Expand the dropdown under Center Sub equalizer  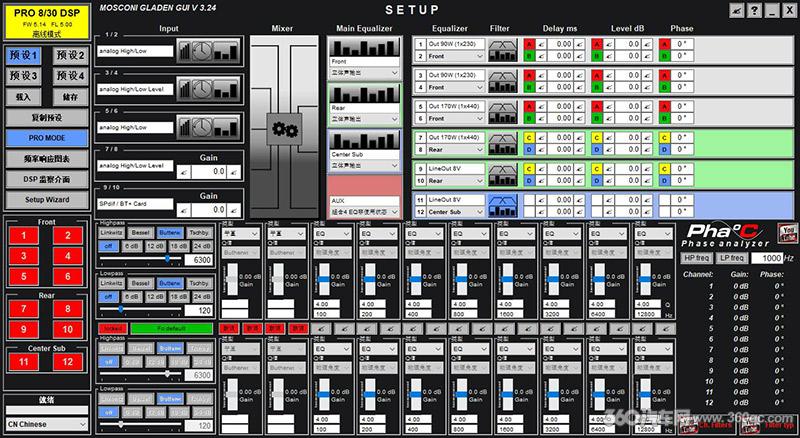(364, 166)
